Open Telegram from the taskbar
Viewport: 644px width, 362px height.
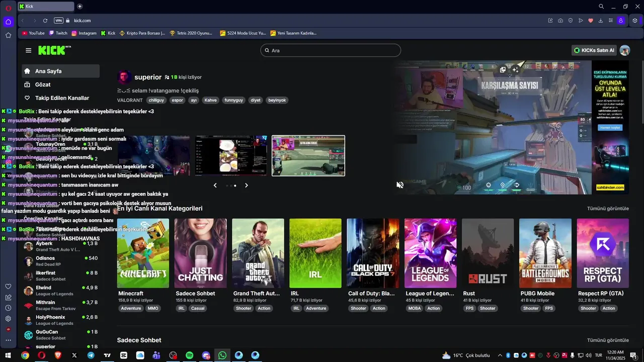[x=91, y=355]
